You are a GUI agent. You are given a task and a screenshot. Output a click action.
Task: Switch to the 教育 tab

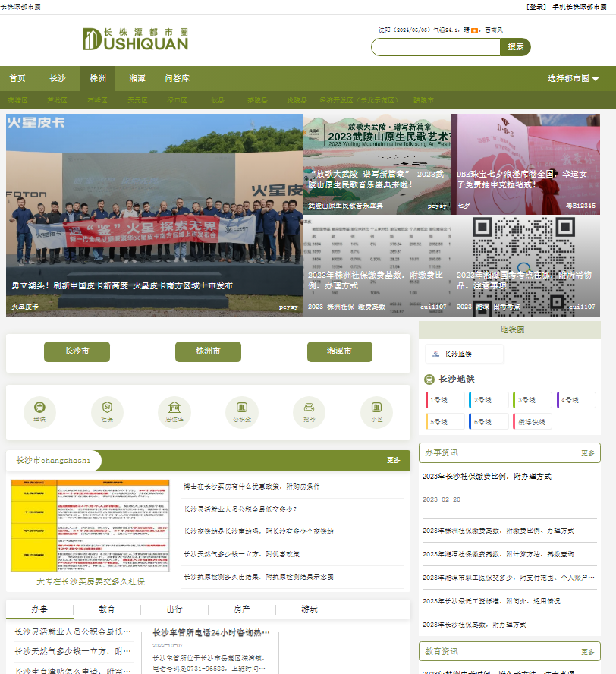point(107,609)
